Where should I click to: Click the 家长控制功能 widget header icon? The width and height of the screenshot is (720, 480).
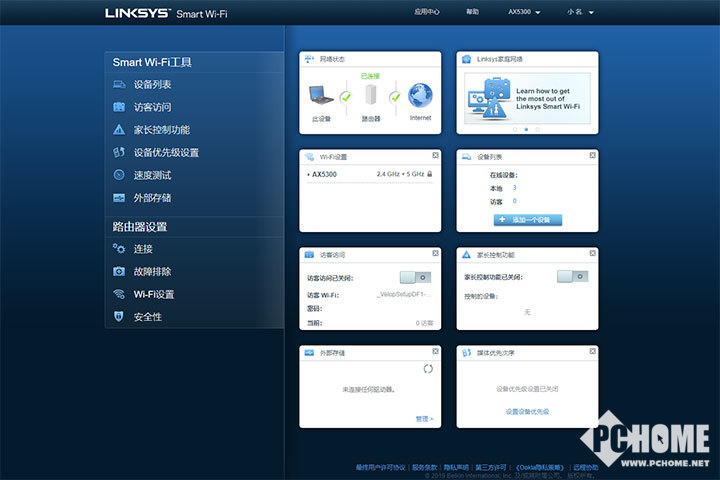tap(467, 254)
